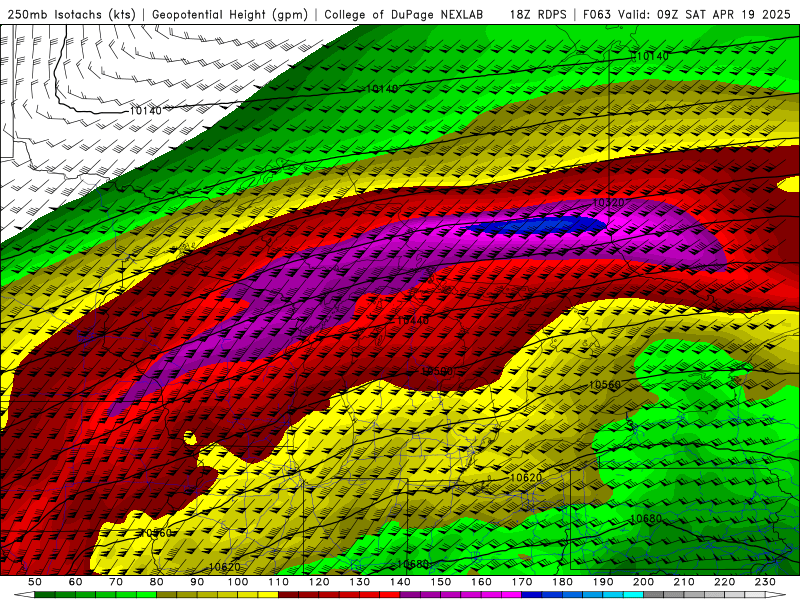800x600 pixels.
Task: Click the "College of DuPage NEXLAB" label
Action: (404, 14)
